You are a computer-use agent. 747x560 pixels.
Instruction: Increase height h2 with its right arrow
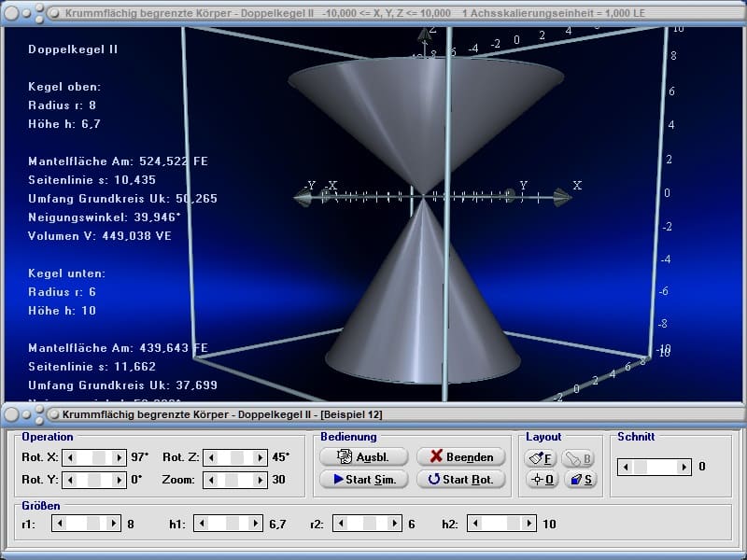point(529,524)
